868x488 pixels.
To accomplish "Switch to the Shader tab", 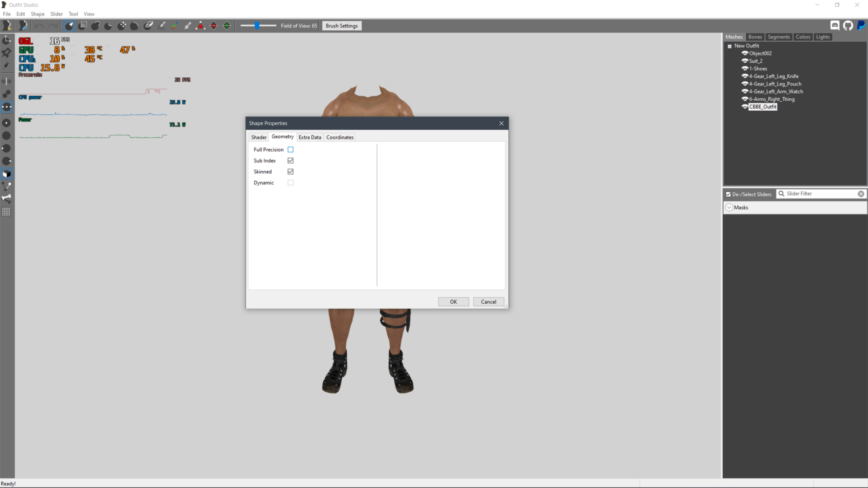I will click(259, 137).
